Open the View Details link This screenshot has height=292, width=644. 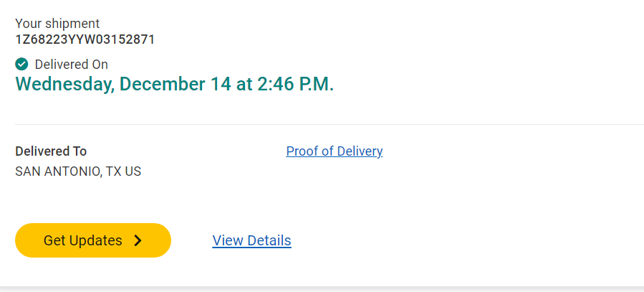[251, 241]
